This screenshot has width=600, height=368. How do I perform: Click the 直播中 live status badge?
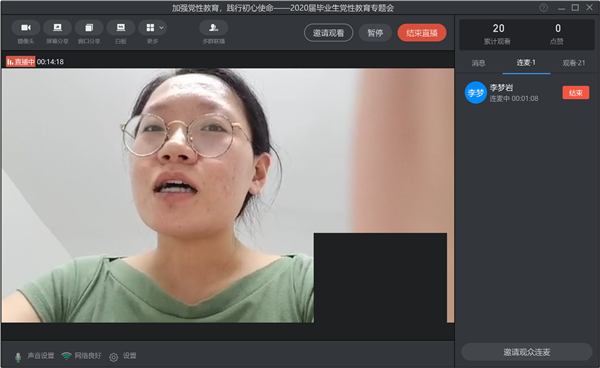(x=21, y=62)
